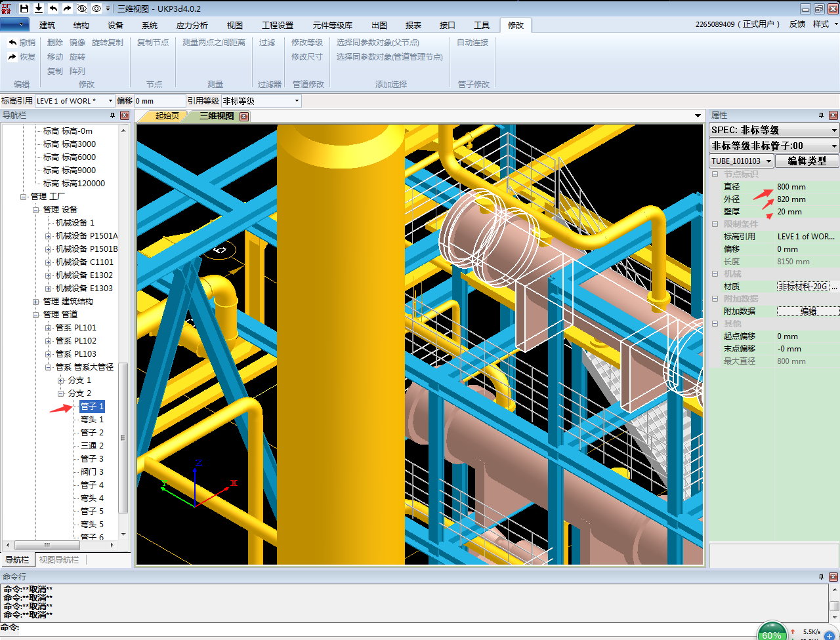840x640 pixels.
Task: Click the navigation tree horizontal scrollbar
Action: coord(47,545)
